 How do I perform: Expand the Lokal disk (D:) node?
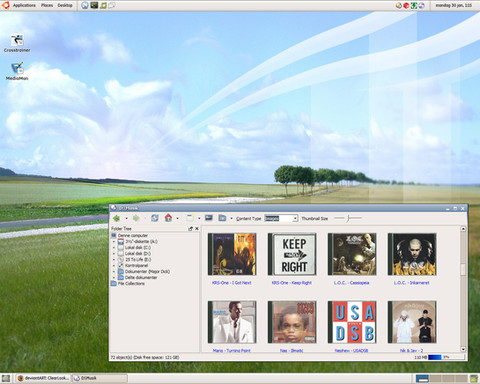(x=114, y=254)
